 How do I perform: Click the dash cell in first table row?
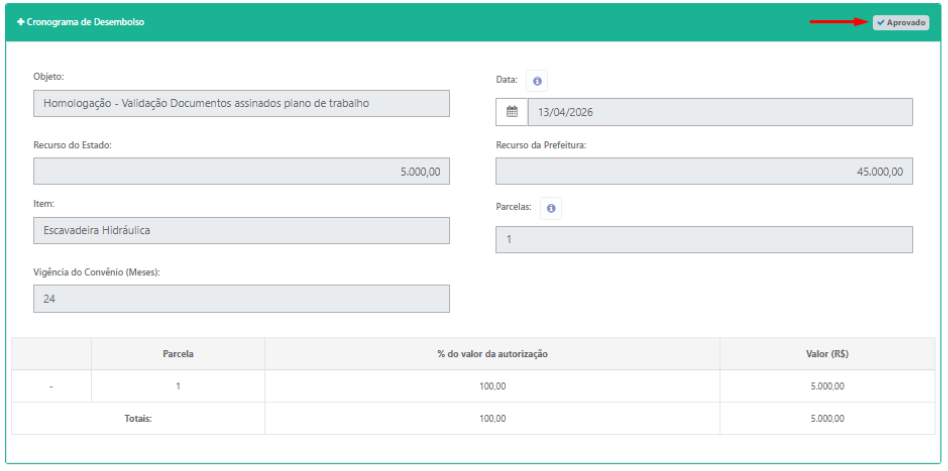click(51, 386)
